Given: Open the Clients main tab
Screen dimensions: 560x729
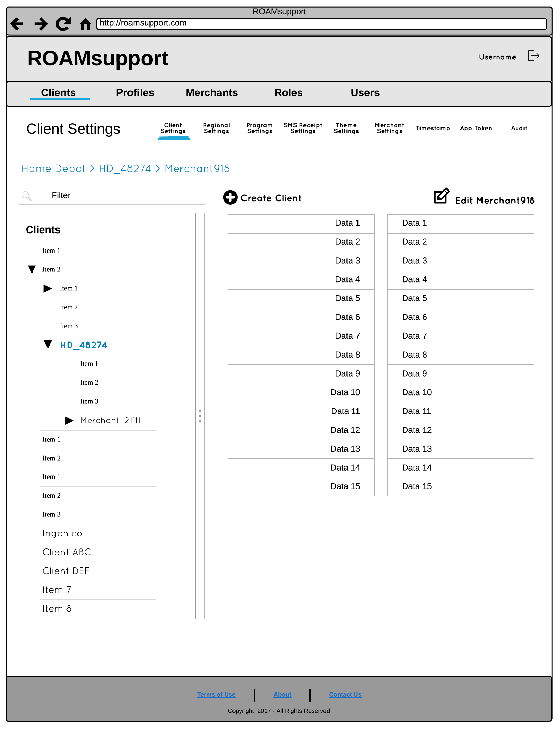Looking at the screenshot, I should [x=59, y=93].
